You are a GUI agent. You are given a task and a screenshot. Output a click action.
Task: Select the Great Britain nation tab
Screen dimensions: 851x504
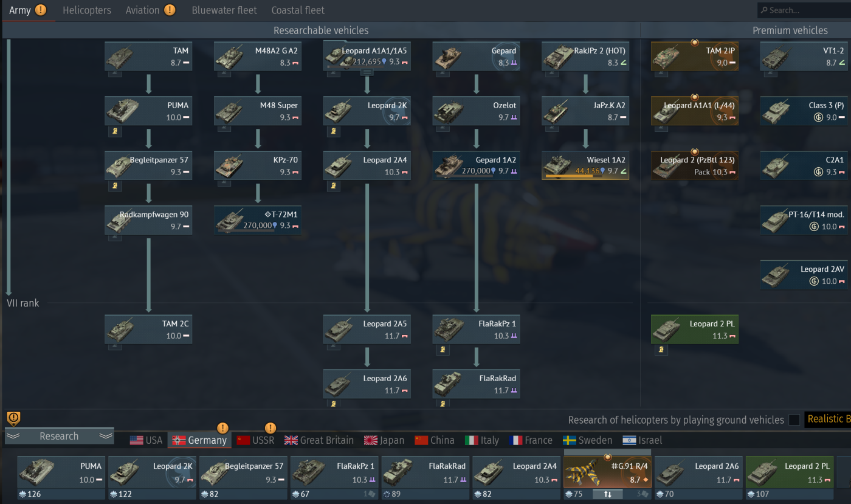pos(319,440)
